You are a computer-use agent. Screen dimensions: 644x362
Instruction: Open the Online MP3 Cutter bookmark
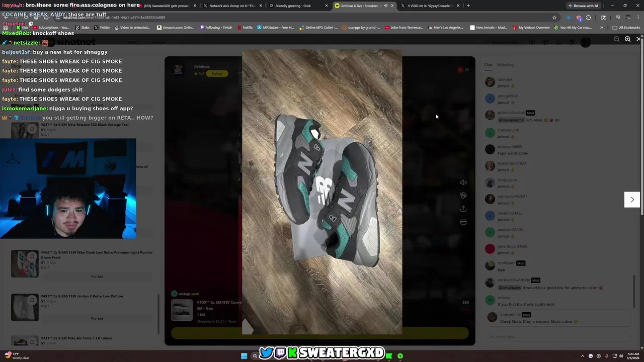coord(319,28)
